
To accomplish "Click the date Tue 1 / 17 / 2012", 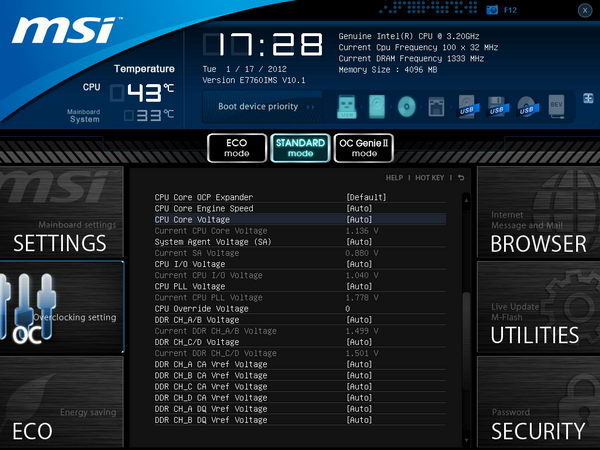I will 245,69.
